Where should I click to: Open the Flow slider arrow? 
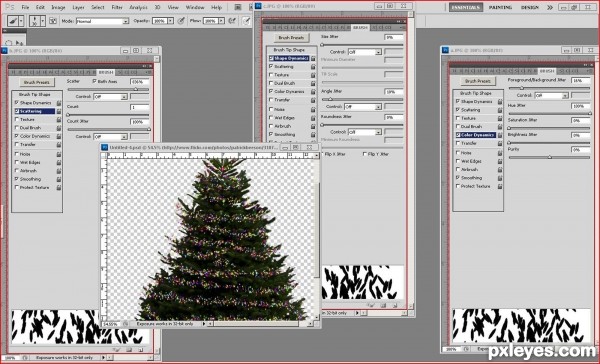tap(221, 21)
